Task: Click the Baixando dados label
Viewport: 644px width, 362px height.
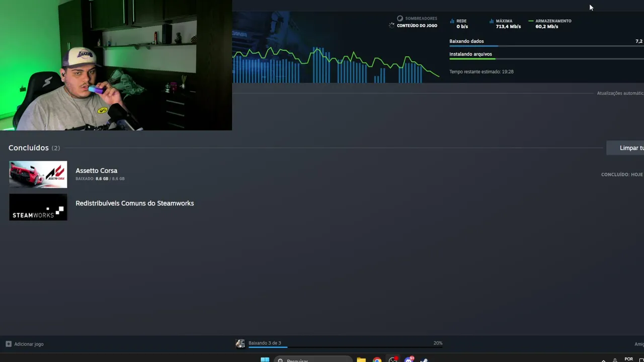Action: click(x=466, y=41)
